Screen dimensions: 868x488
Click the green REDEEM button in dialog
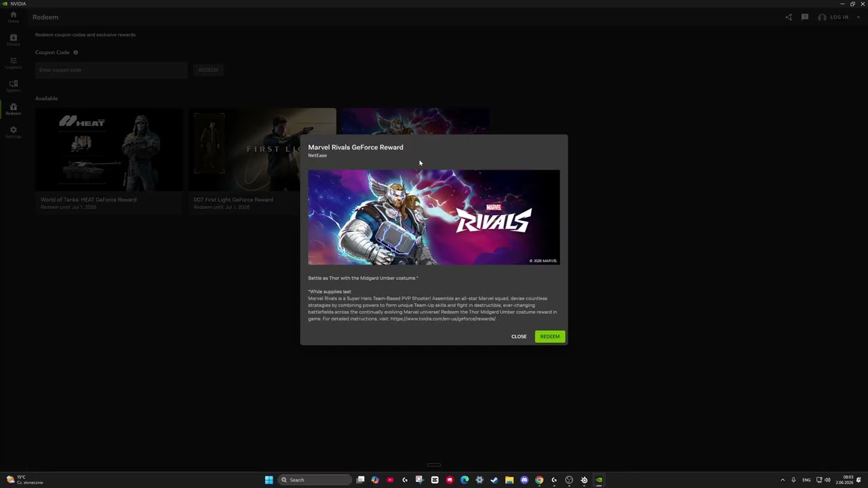[x=549, y=337]
